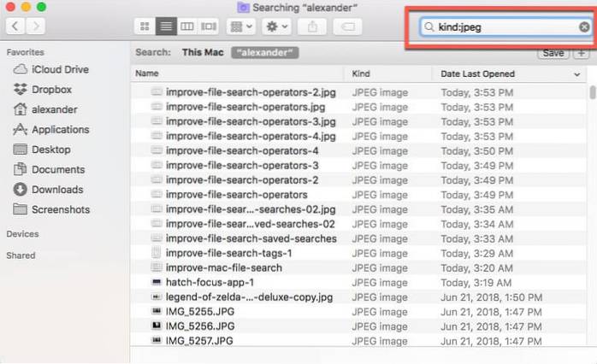
Task: Switch to icon view in Finder toolbar
Action: [145, 27]
